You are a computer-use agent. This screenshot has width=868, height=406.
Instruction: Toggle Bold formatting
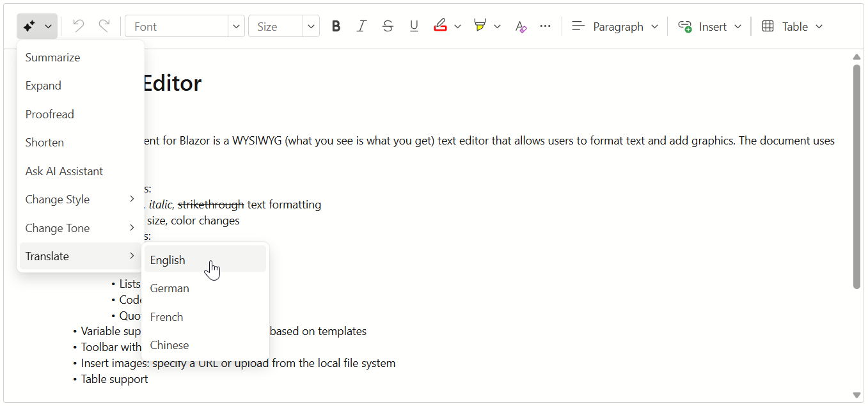click(x=336, y=26)
